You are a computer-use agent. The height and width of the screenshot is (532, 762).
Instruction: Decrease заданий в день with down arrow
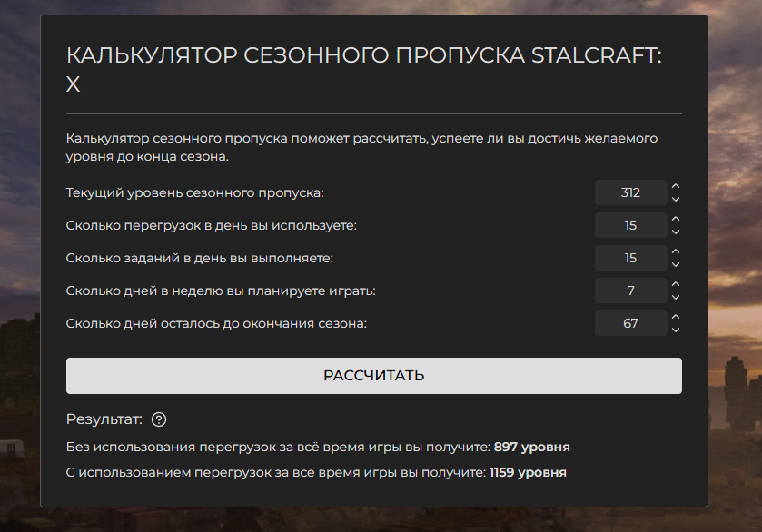click(675, 263)
